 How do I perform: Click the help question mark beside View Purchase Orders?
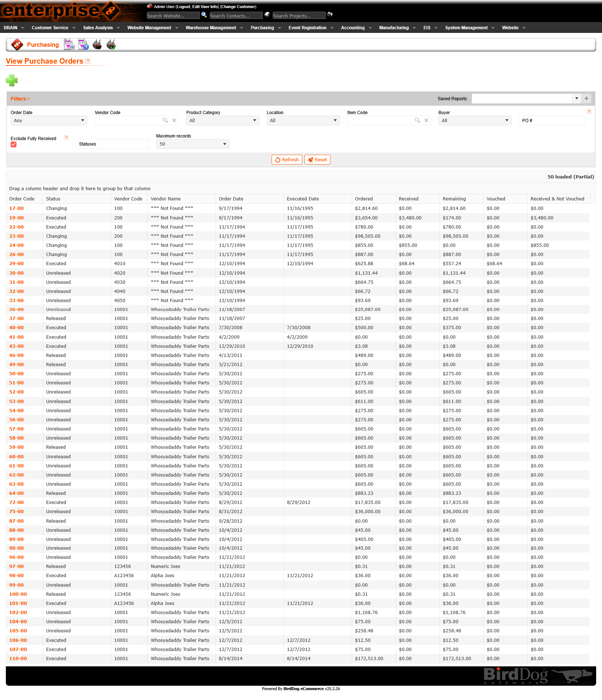pos(88,61)
